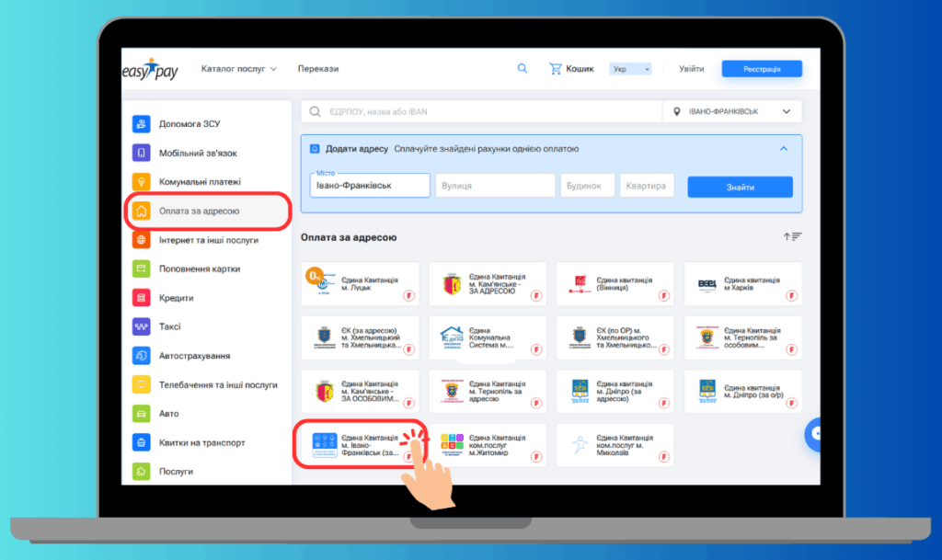This screenshot has height=560, width=942.
Task: Open Єдина Квитанція м. Тернопіль за особовим card
Action: (742, 337)
